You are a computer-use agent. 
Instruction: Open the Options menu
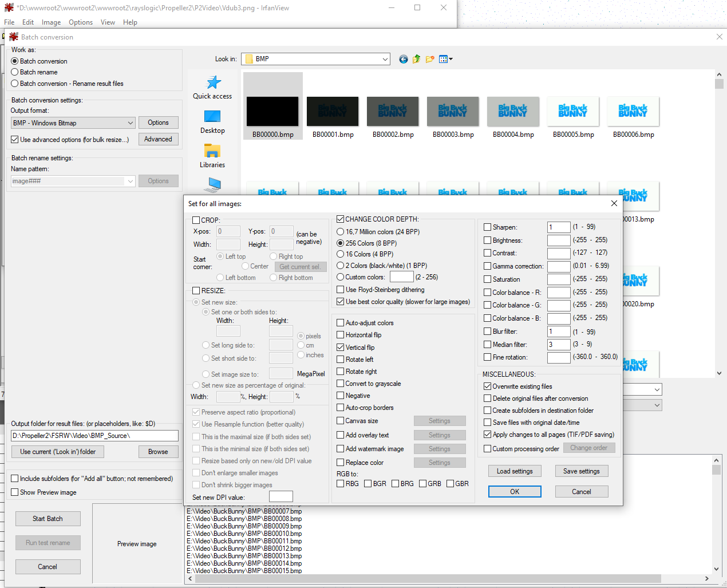pos(81,22)
